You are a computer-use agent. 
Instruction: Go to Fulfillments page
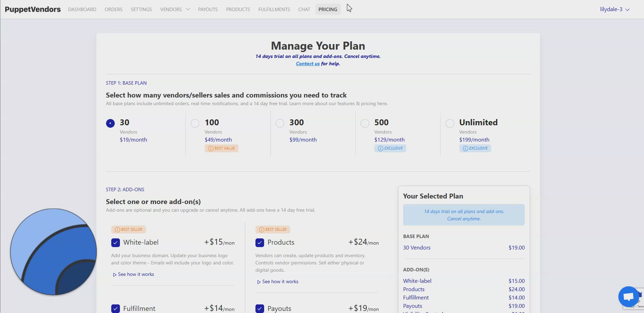click(x=274, y=9)
